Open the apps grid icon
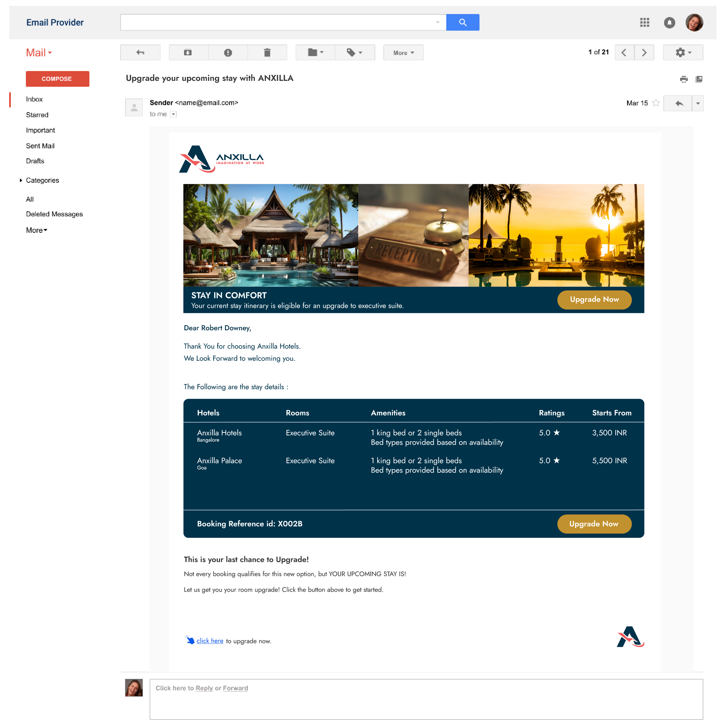 point(644,22)
